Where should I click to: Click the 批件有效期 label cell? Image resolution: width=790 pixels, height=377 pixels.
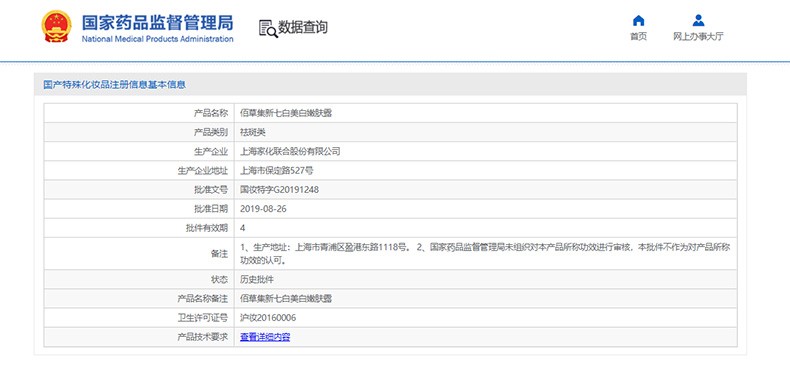(139, 228)
